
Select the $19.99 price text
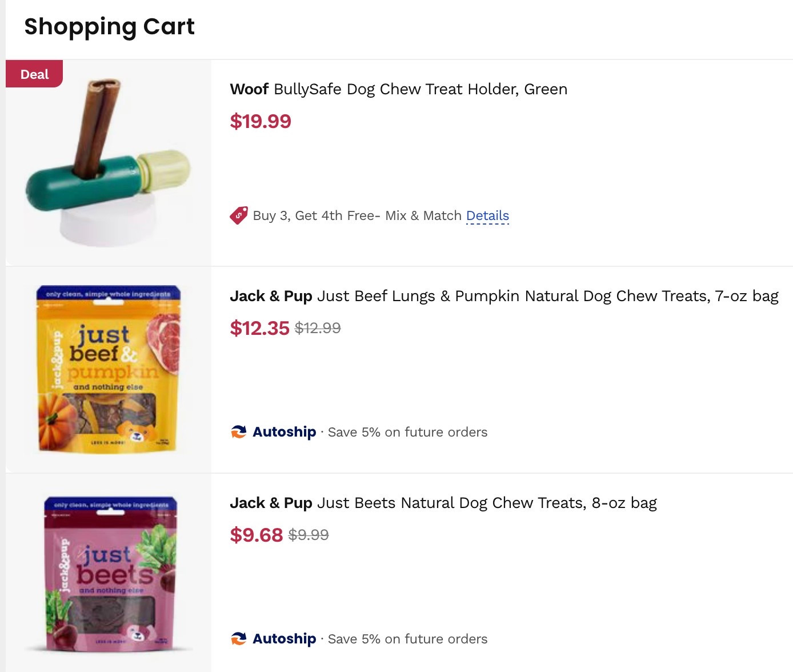coord(260,121)
